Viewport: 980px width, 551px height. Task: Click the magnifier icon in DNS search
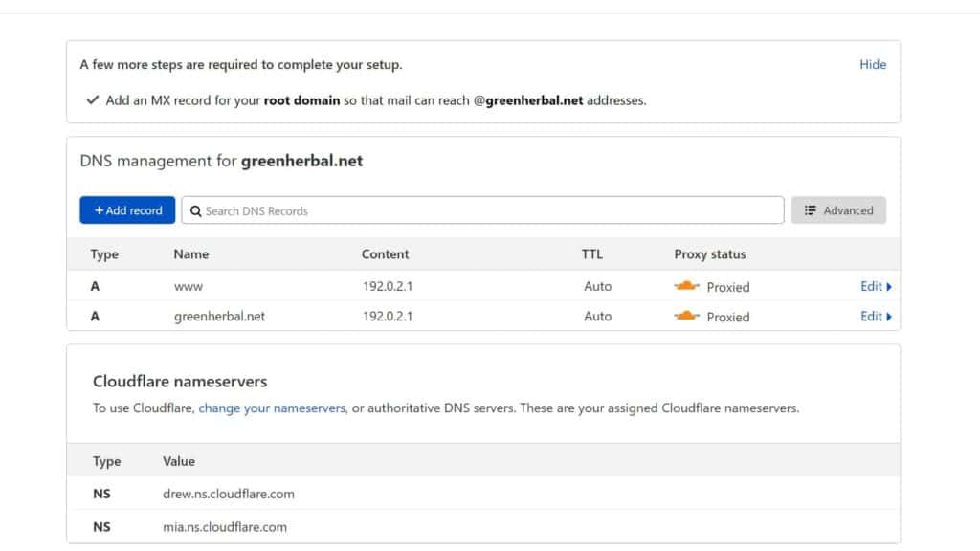(195, 210)
